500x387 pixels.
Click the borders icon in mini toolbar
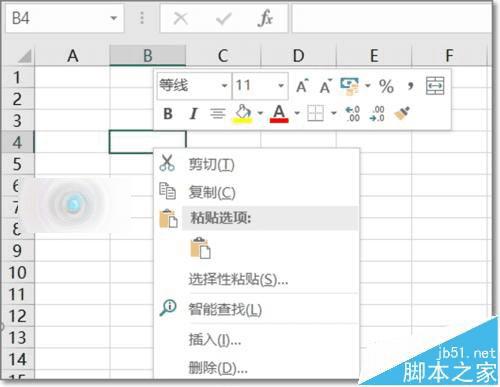(x=315, y=113)
